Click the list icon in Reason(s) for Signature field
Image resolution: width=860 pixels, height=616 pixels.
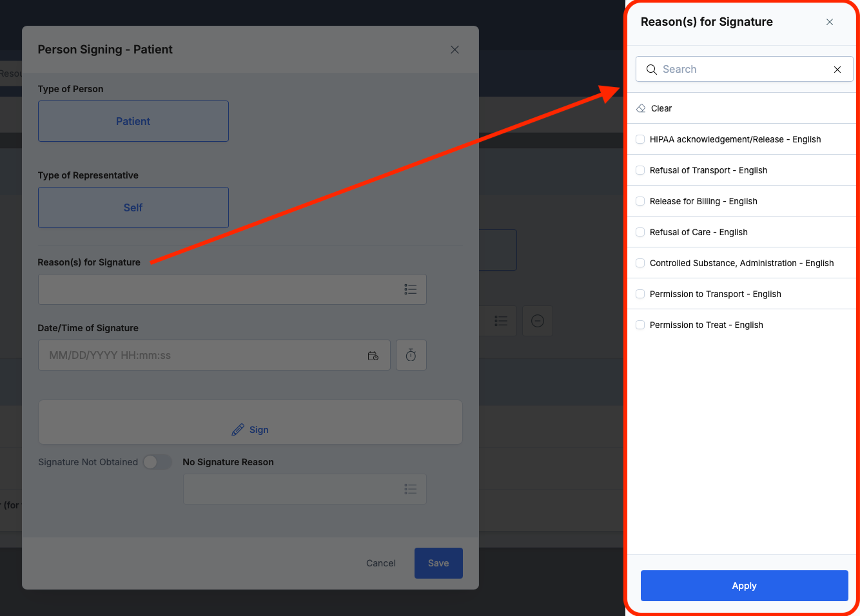point(410,289)
